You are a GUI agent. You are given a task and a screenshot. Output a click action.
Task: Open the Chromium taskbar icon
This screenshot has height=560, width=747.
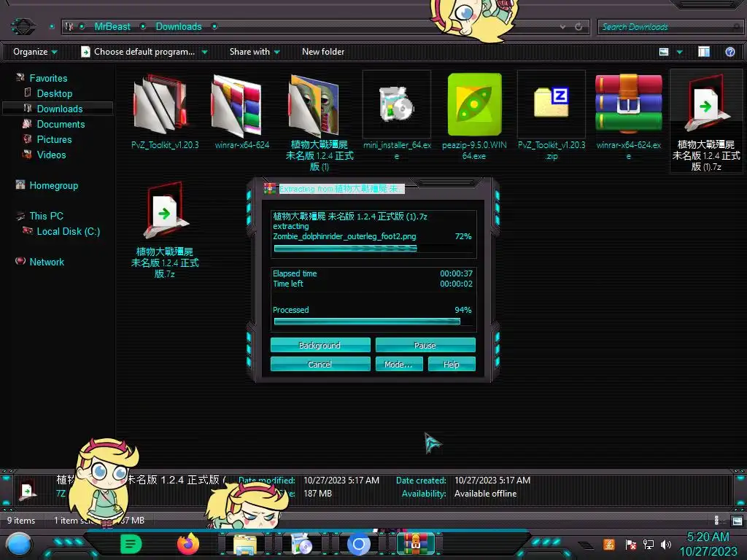[x=359, y=544]
